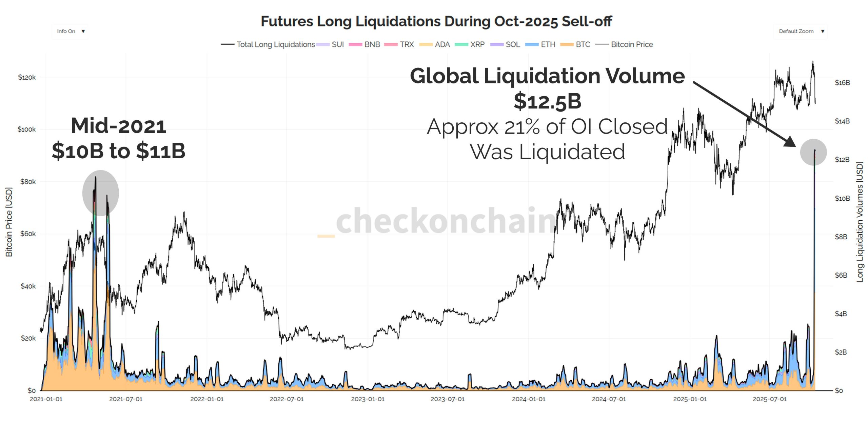This screenshot has height=421, width=868.
Task: Click the gray circle on the Oct-2025 spike
Action: pyautogui.click(x=813, y=152)
